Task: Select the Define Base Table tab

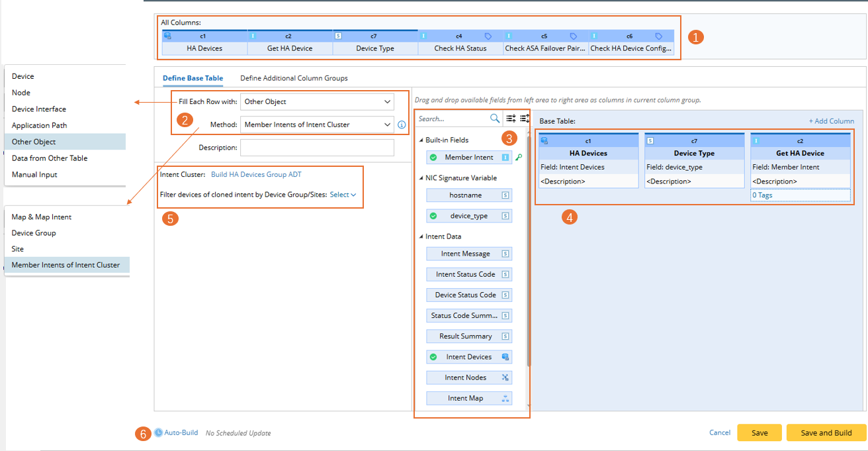Action: click(193, 78)
